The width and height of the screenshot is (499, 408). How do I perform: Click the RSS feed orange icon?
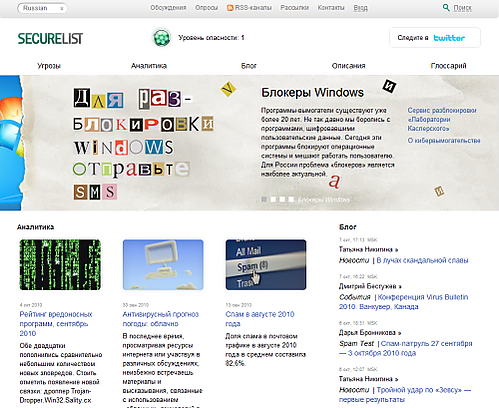230,8
